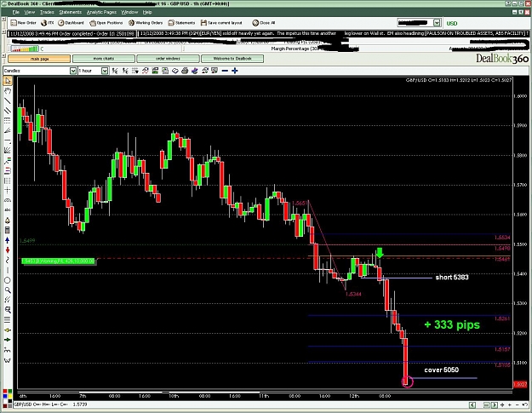Click the 'short 5383' annotation text
This screenshot has height=413, width=532.
coord(452,278)
